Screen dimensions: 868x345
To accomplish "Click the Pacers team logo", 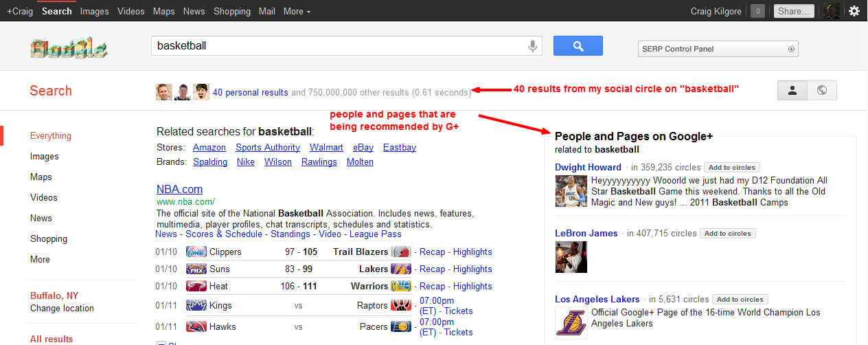I will pyautogui.click(x=401, y=327).
